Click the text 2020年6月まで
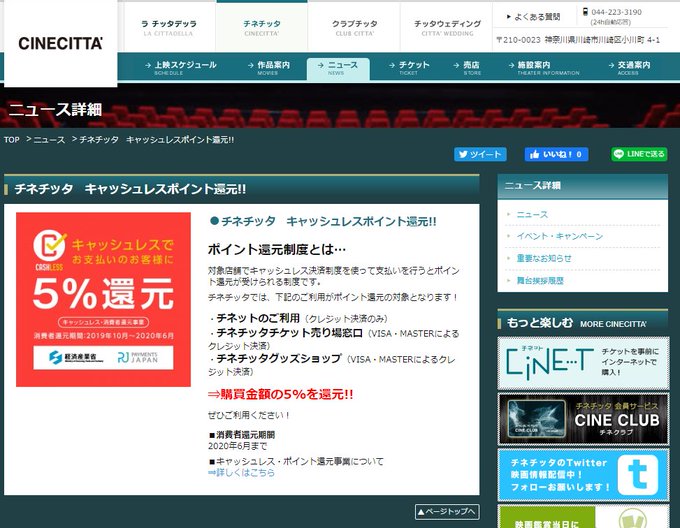Screen dimensions: 680x528 [x=237, y=446]
